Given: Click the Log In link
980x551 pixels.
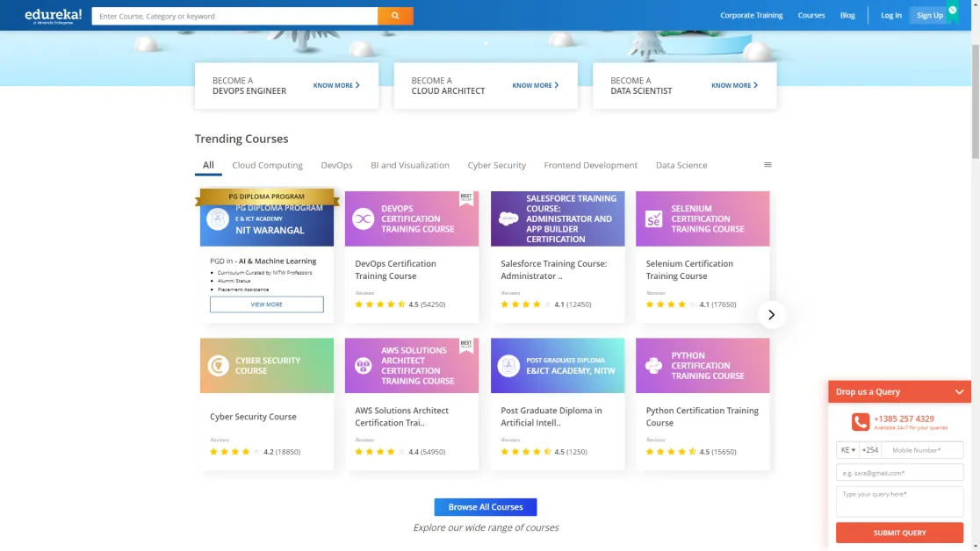Looking at the screenshot, I should (x=891, y=15).
